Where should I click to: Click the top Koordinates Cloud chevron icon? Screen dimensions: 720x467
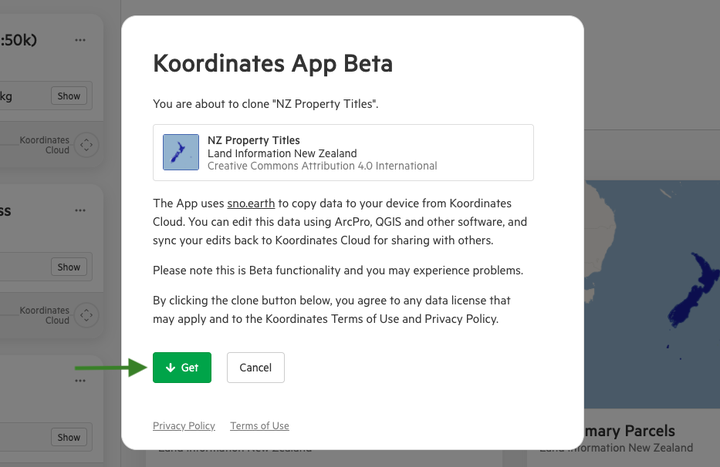(x=86, y=145)
